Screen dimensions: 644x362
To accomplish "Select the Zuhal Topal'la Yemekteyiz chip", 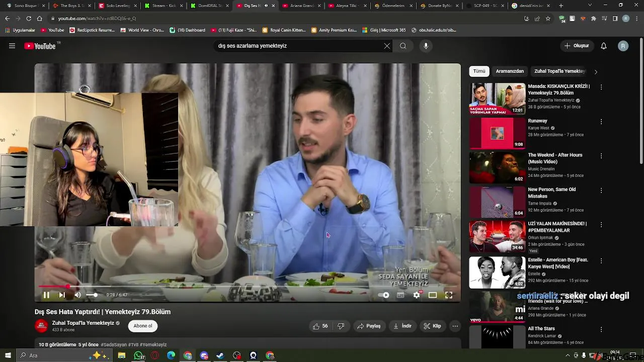I will [x=560, y=71].
